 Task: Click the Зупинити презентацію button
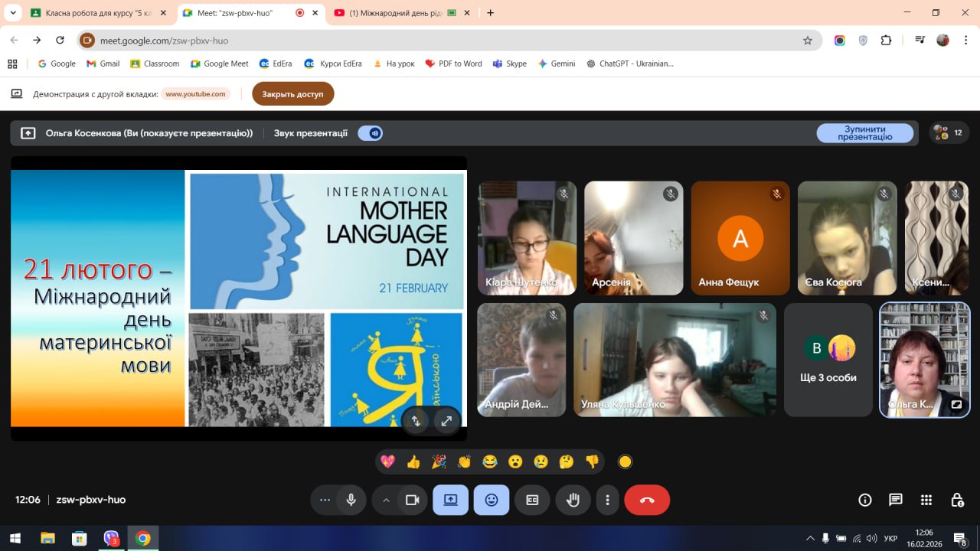864,133
